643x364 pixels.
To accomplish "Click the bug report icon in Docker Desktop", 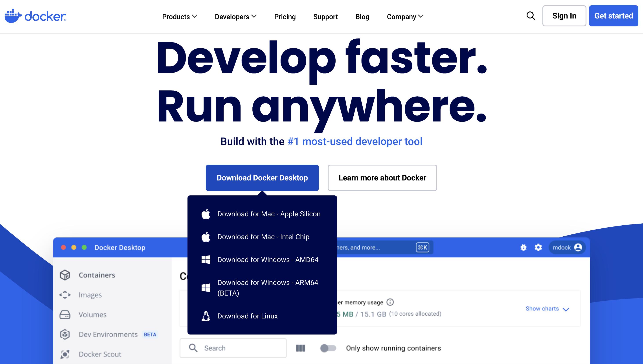I will click(524, 248).
